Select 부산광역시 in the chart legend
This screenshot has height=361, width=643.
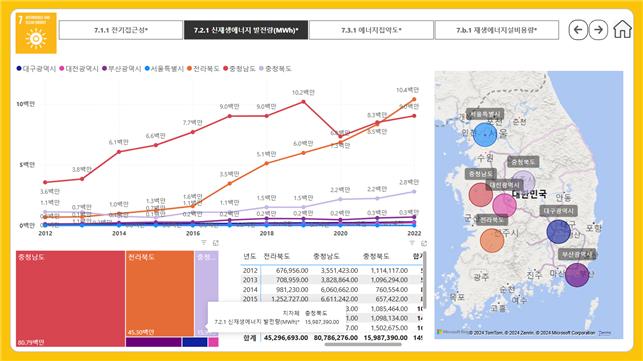(121, 69)
